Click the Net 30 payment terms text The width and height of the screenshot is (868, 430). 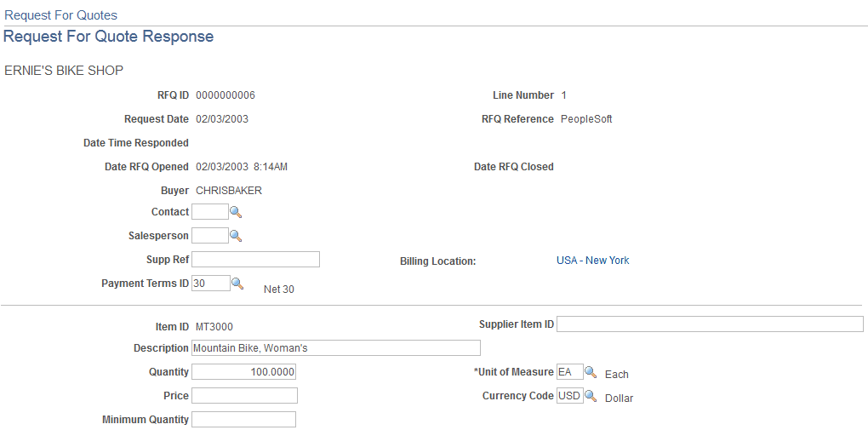click(x=279, y=290)
